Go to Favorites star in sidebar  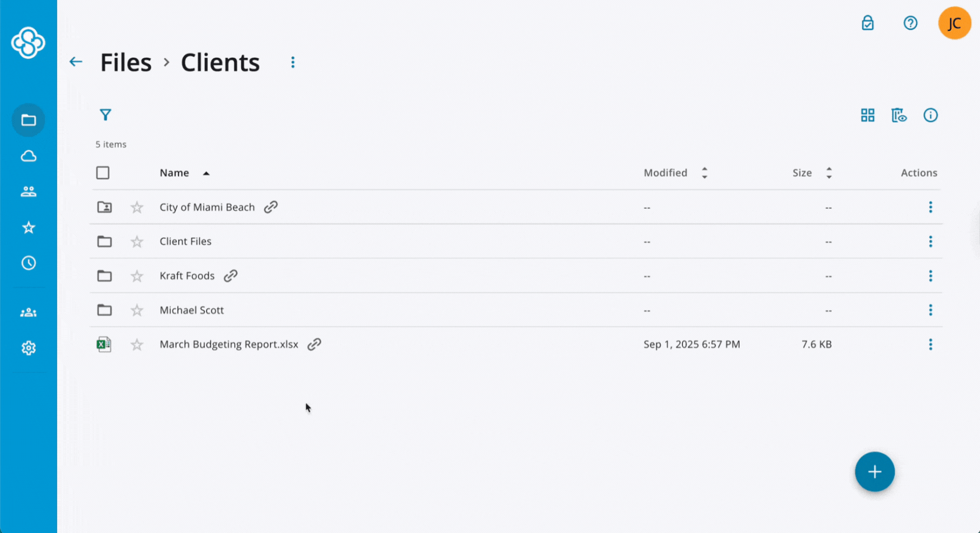[29, 228]
